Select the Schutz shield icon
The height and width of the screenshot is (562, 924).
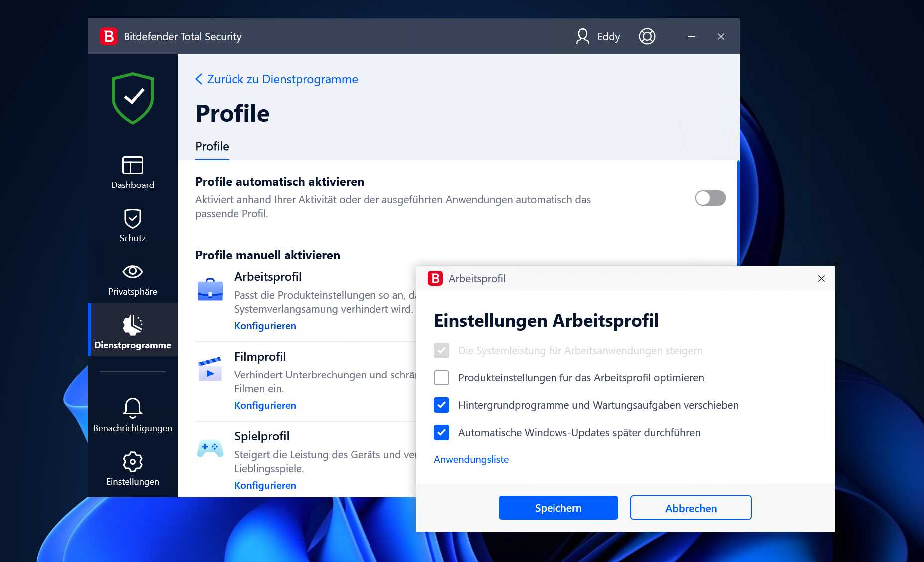tap(132, 218)
